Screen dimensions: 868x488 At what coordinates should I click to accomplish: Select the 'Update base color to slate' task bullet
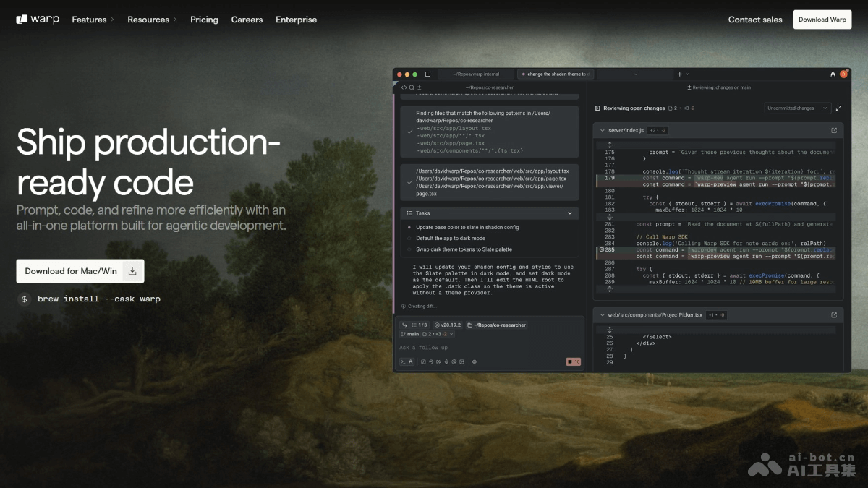409,227
